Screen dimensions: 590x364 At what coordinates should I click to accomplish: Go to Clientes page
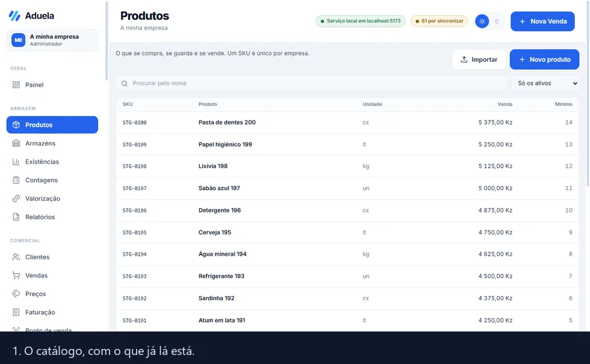pos(52,258)
